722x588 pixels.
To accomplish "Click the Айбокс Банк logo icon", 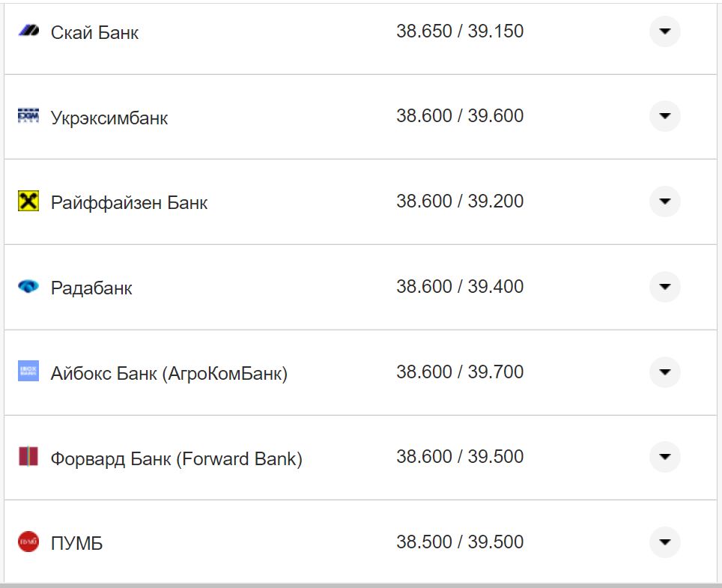I will [28, 372].
